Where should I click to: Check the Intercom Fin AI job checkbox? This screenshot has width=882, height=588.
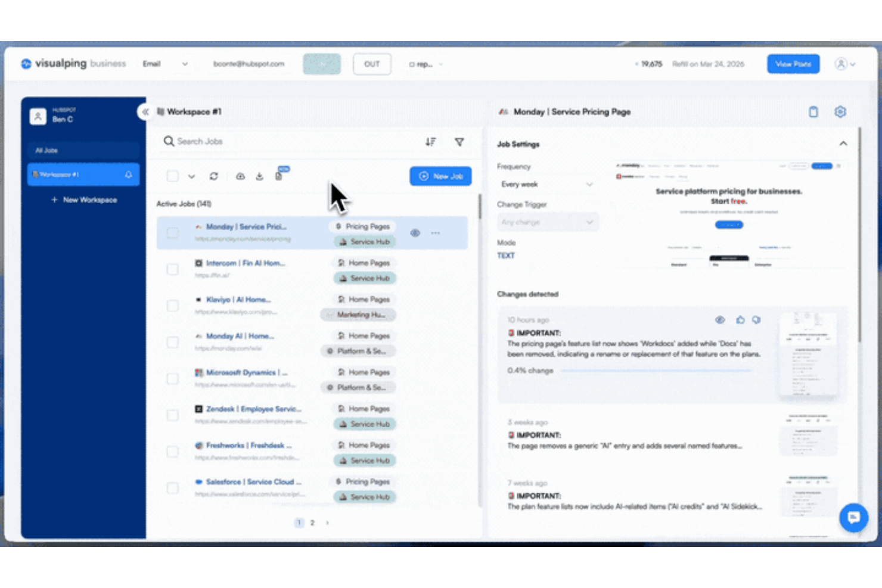coord(173,269)
